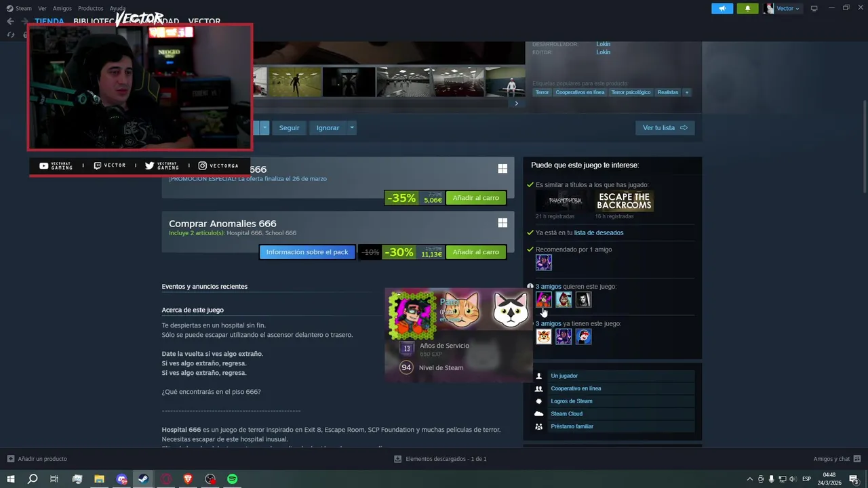Image resolution: width=868 pixels, height=488 pixels.
Task: Click the Logros de Steam gear icon
Action: (539, 401)
